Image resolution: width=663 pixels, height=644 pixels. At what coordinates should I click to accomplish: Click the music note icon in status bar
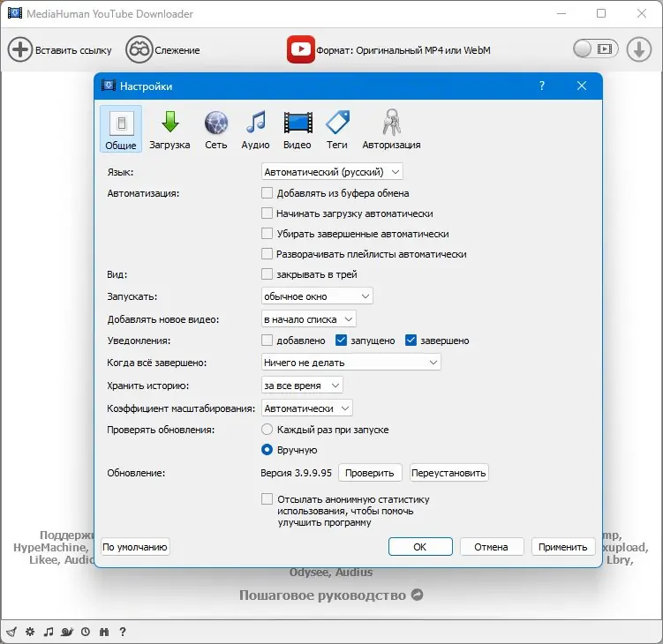49,632
